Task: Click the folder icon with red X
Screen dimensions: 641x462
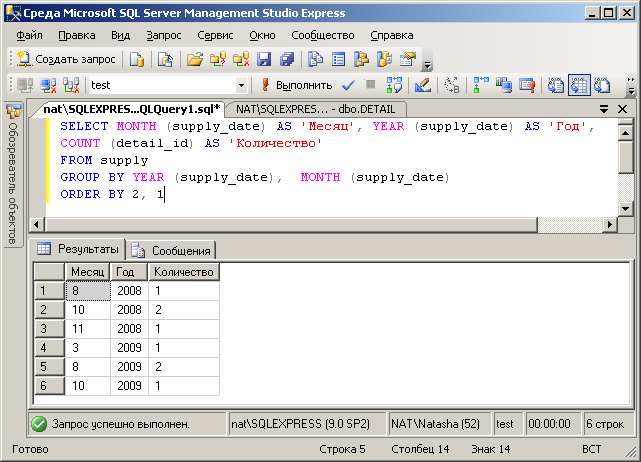Action: tap(241, 59)
